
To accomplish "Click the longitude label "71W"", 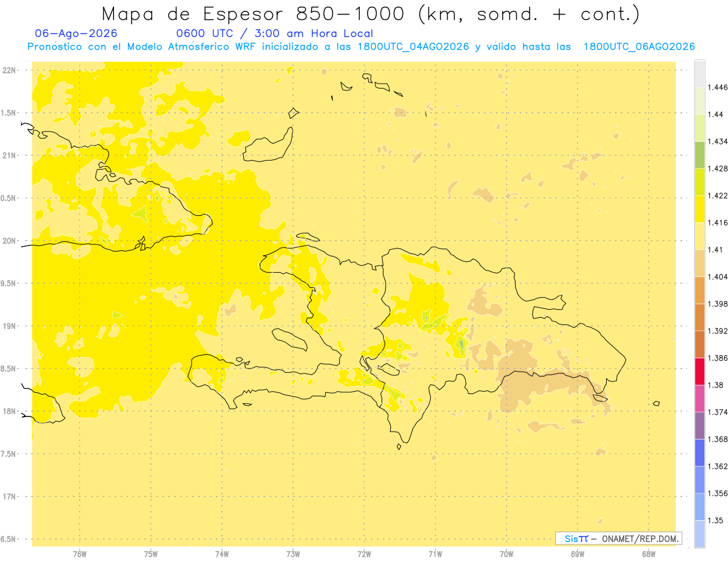I will coord(435,554).
